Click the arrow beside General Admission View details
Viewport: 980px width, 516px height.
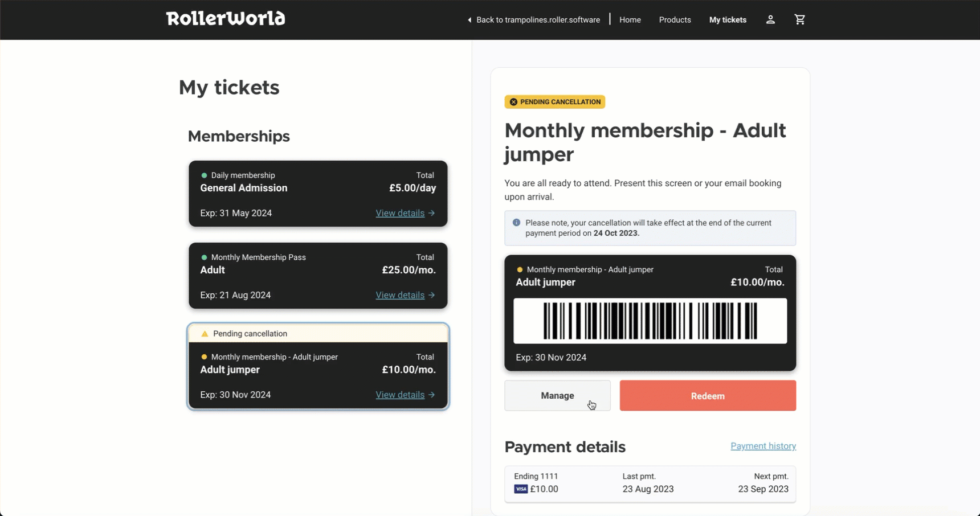(x=431, y=213)
